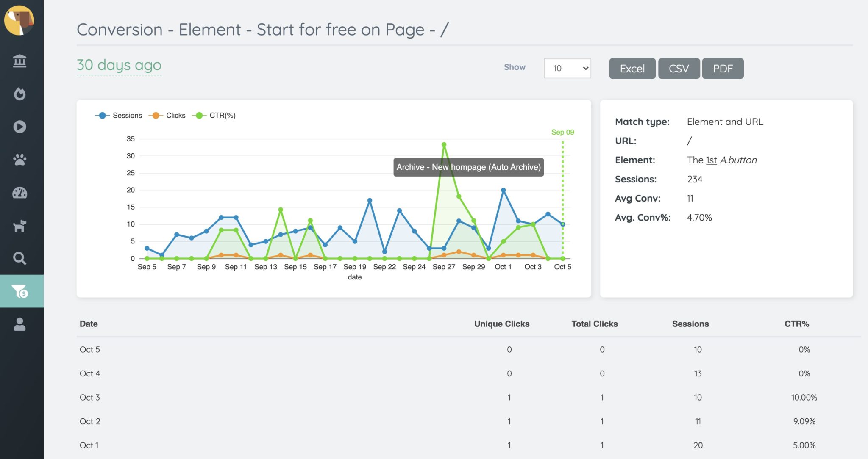868x459 pixels.
Task: Click the paw print icon in the sidebar
Action: click(20, 160)
